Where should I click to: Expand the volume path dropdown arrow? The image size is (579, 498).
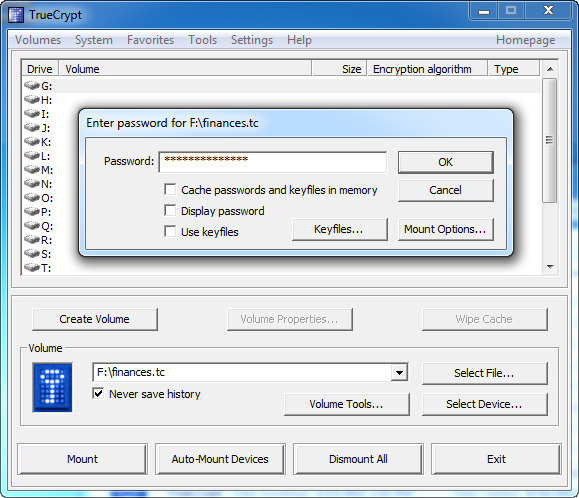pos(399,372)
